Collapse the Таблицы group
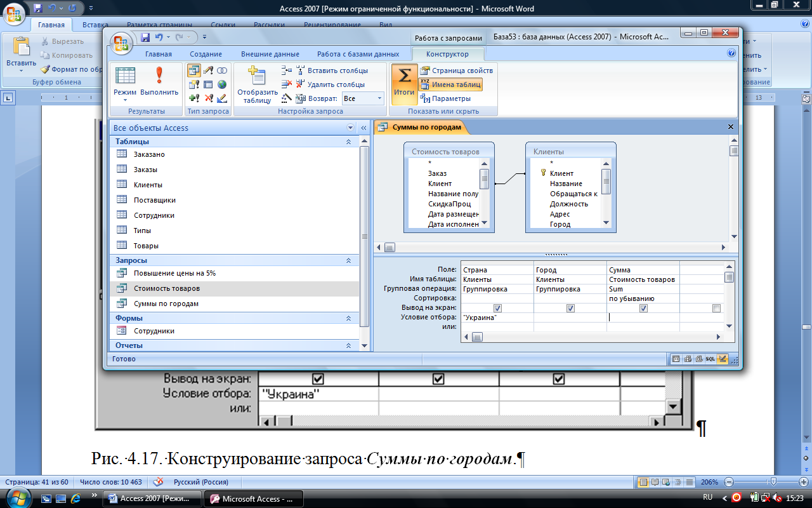Screen dimensions: 812x508 [x=348, y=142]
